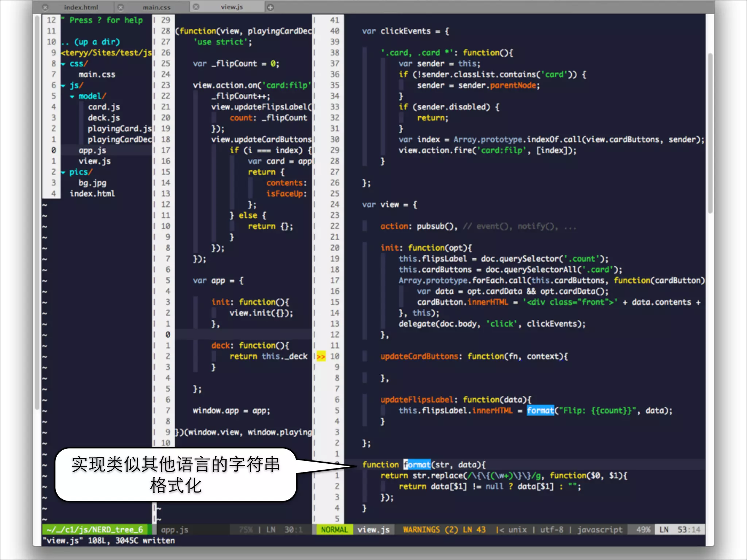Click the NORMAL mode indicator
Image resolution: width=747 pixels, height=560 pixels.
click(x=334, y=529)
